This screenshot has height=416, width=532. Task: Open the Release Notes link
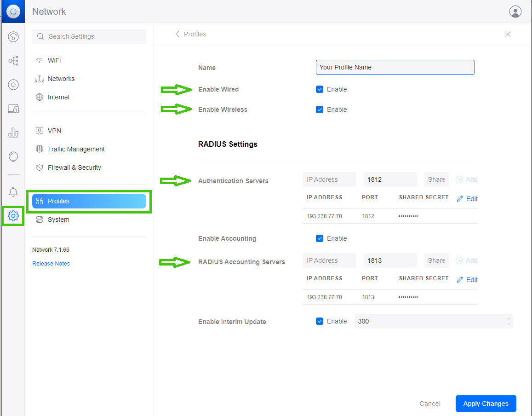tap(51, 264)
